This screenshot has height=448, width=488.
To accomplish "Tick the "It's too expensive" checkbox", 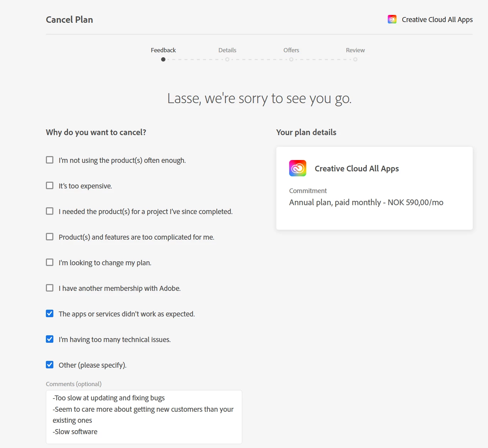I will click(50, 186).
